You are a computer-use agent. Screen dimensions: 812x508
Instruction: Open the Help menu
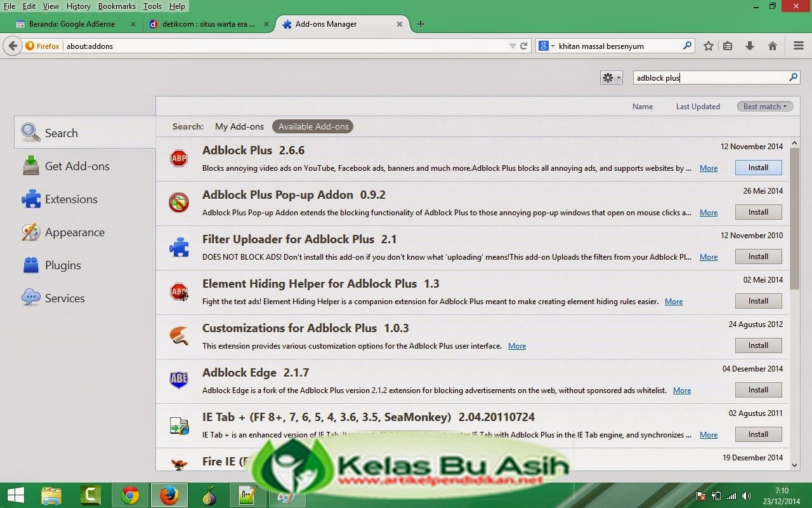(177, 6)
